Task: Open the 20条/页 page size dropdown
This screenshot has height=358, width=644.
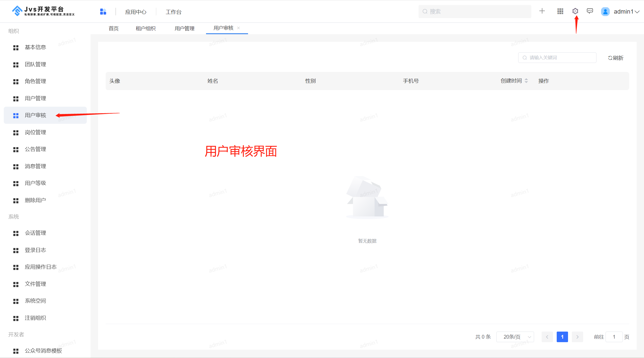Action: 515,337
